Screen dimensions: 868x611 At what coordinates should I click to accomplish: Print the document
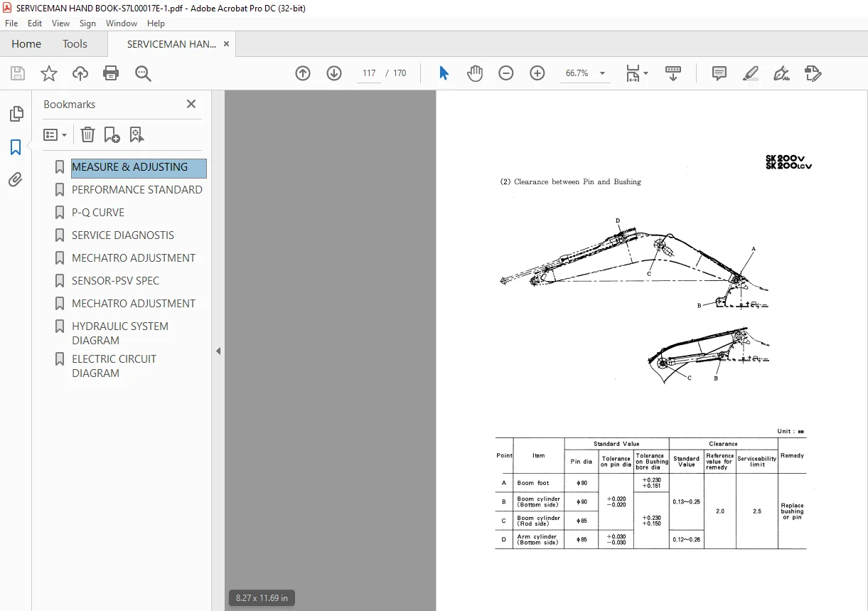111,73
